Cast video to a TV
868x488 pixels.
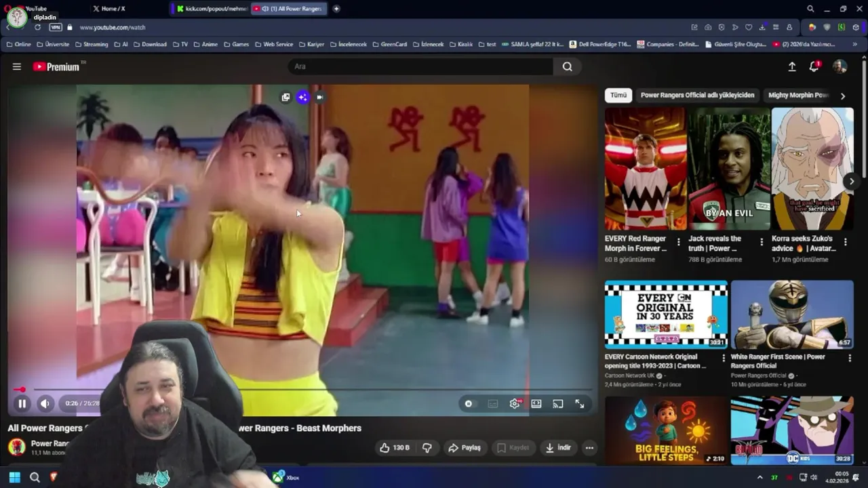[558, 403]
